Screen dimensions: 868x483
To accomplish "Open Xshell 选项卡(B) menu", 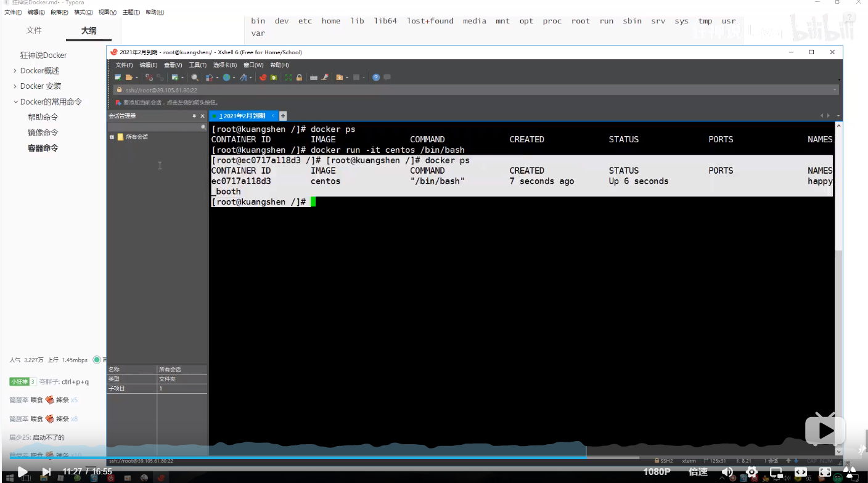I will tap(225, 65).
